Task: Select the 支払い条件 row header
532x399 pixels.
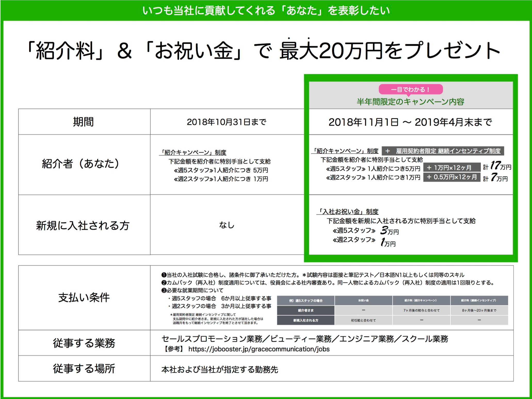Action: [x=84, y=298]
